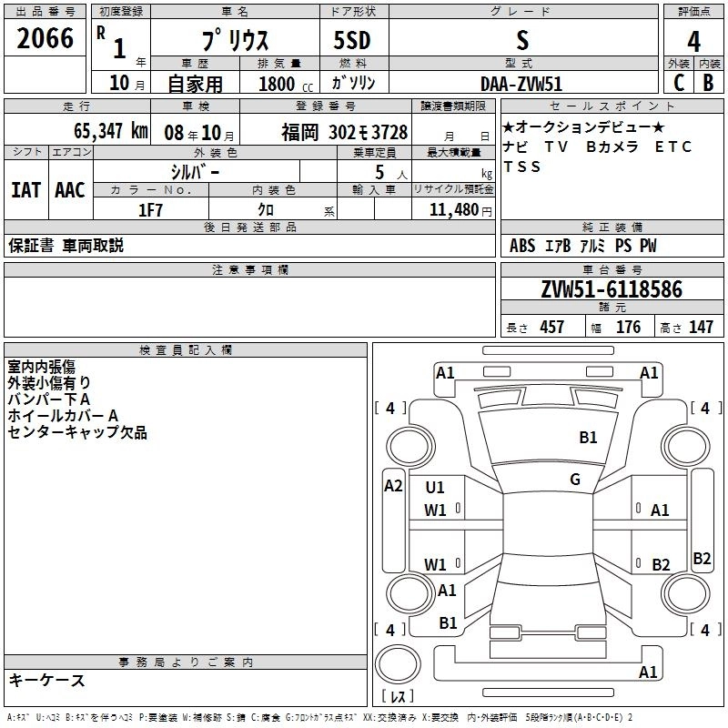This screenshot has height=728, width=728.
Task: Click 保証書 車両取説 later-shipped items
Action: 66,245
